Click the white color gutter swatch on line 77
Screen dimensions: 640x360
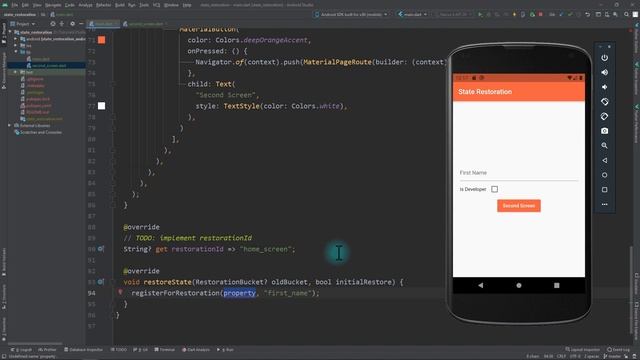[x=101, y=106]
